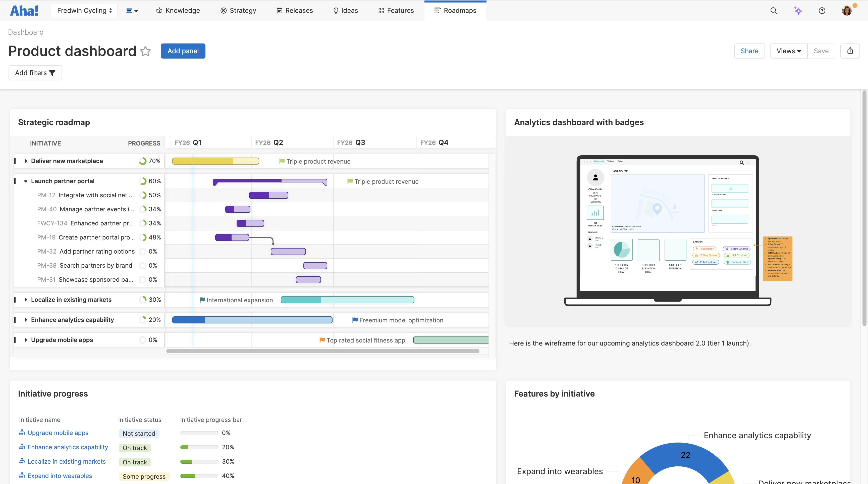Image resolution: width=868 pixels, height=484 pixels.
Task: Select the Strategy target icon
Action: [x=223, y=11]
